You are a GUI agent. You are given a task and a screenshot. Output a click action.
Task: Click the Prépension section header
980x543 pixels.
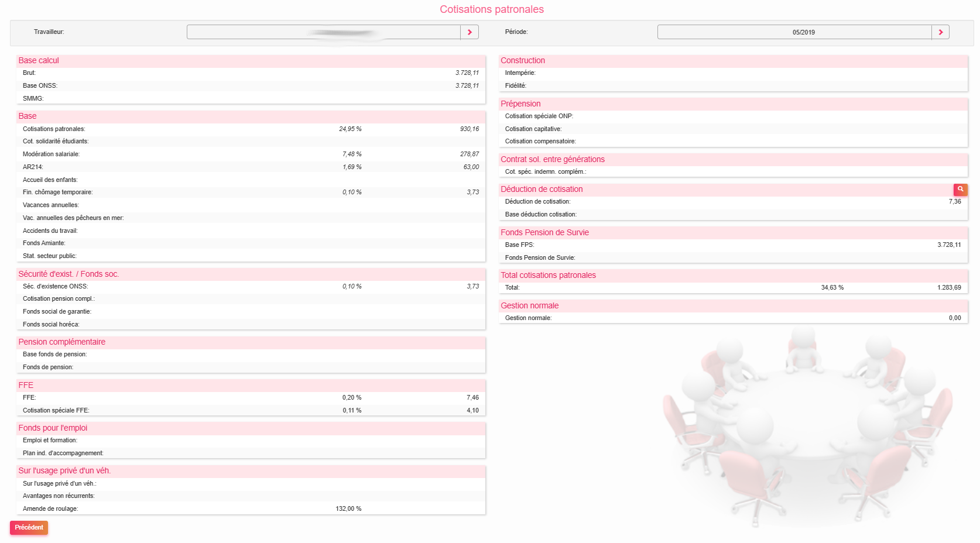tap(520, 104)
